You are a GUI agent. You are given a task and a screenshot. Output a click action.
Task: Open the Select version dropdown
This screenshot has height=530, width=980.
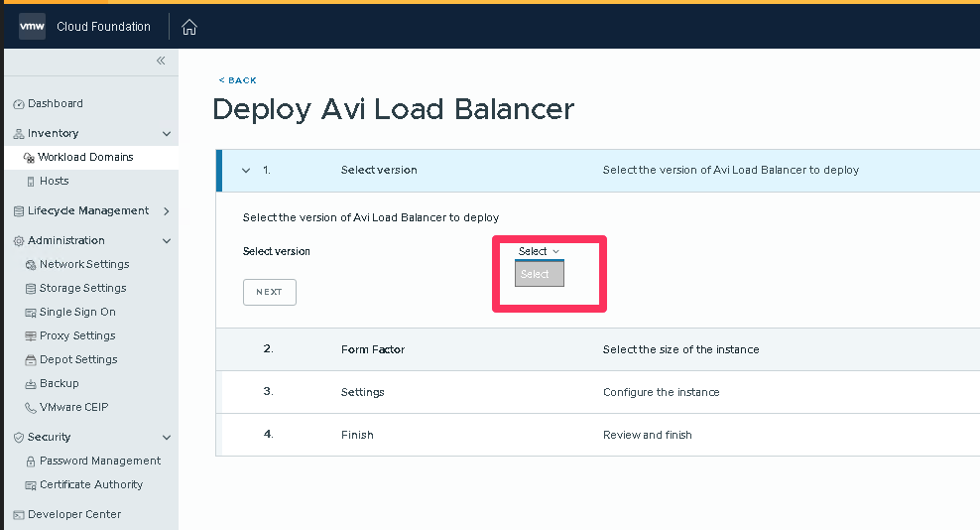click(x=539, y=251)
